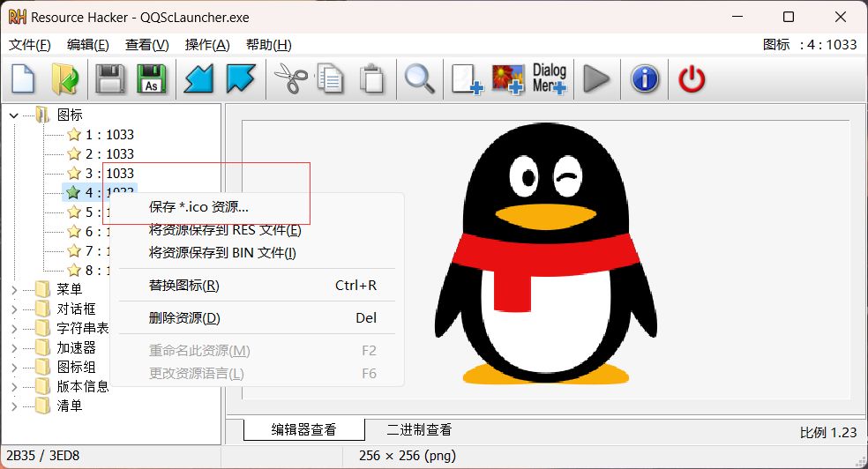Viewport: 868px width, 469px height.
Task: Expand the 字符串表 folder
Action: 14,328
